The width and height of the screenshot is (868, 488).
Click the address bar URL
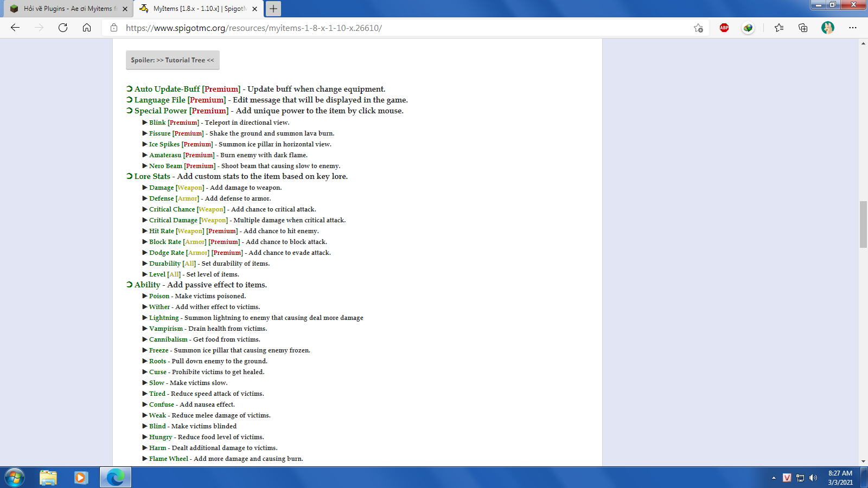tap(254, 28)
